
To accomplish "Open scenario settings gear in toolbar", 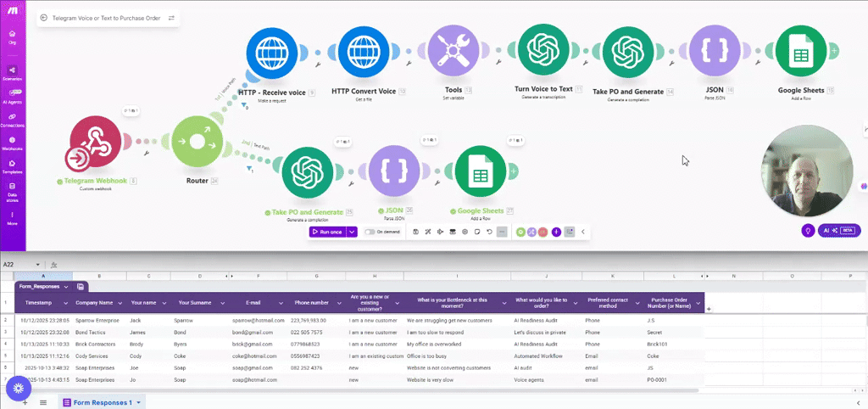I will [x=465, y=232].
